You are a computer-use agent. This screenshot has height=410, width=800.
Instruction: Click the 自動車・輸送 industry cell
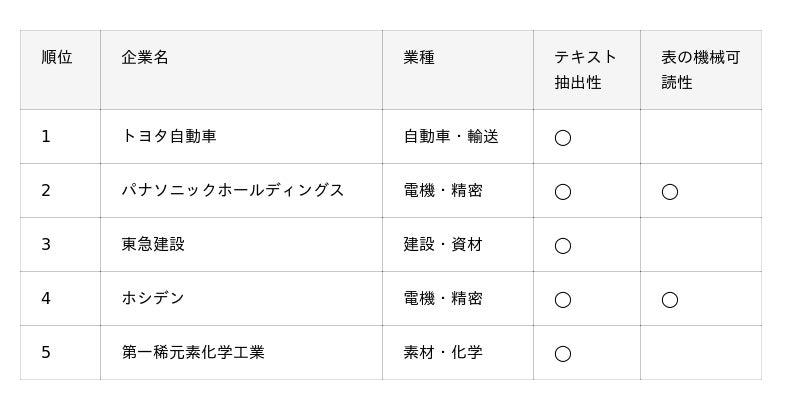(x=451, y=136)
